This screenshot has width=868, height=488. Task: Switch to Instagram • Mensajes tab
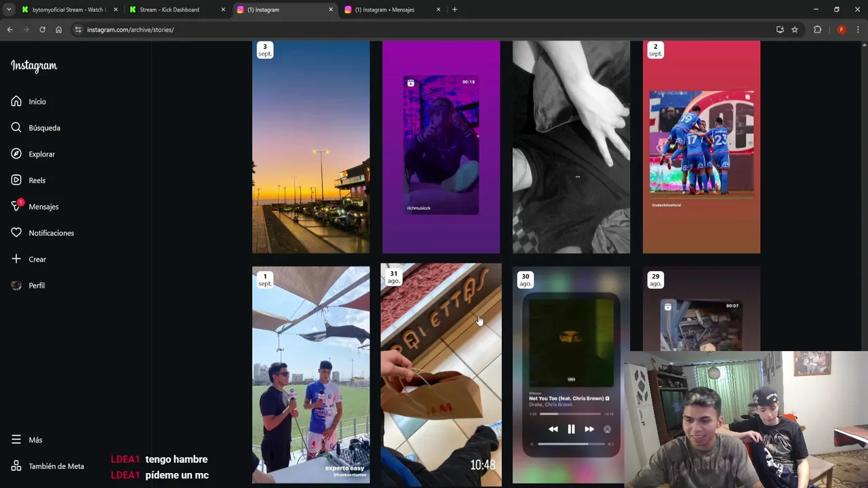click(x=392, y=9)
